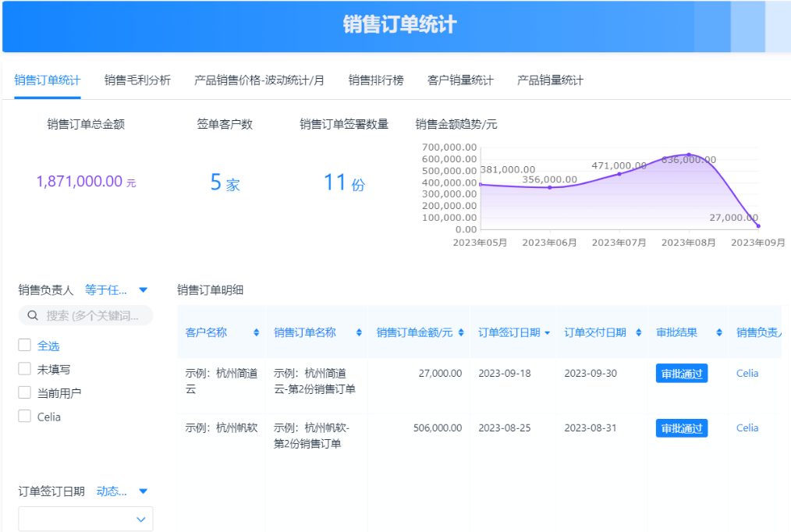Enable the Celia checkbox filter
Image resolution: width=791 pixels, height=532 pixels.
click(x=25, y=417)
